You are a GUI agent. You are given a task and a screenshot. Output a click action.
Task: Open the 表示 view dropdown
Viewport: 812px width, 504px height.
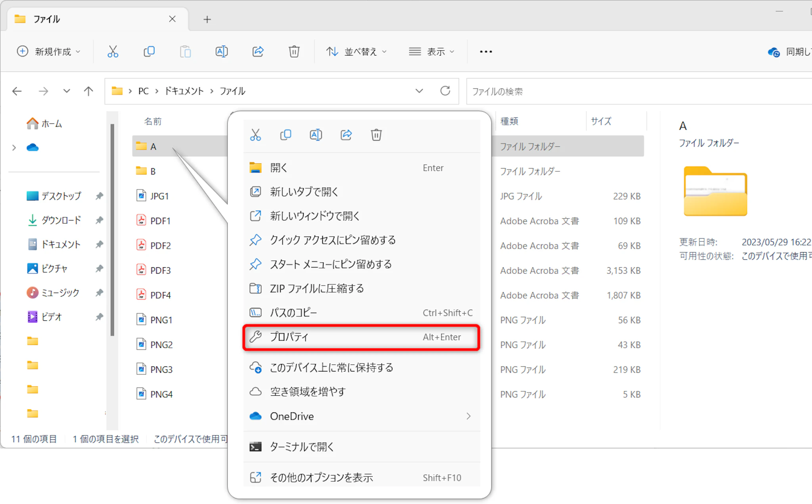(x=431, y=52)
